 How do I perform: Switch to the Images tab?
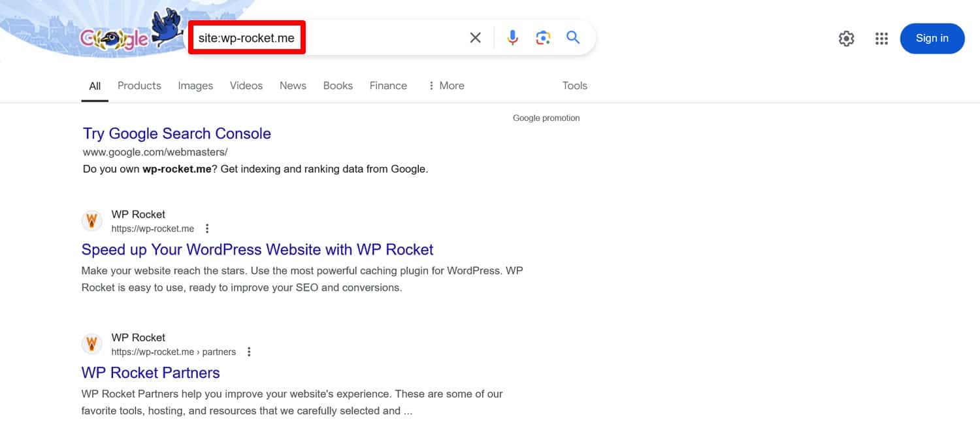[195, 86]
